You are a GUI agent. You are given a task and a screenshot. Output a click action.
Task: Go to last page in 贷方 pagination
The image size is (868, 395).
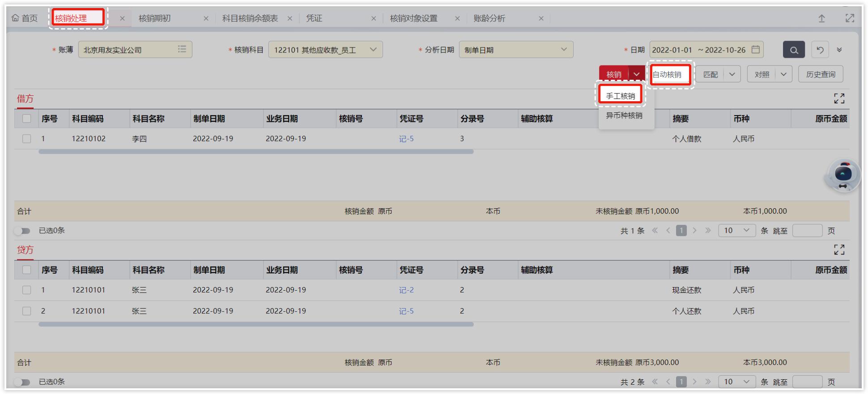pyautogui.click(x=708, y=382)
